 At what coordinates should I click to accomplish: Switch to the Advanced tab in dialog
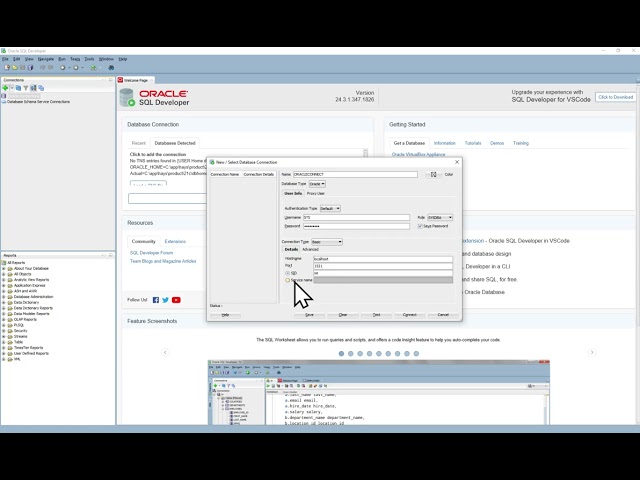click(310, 249)
